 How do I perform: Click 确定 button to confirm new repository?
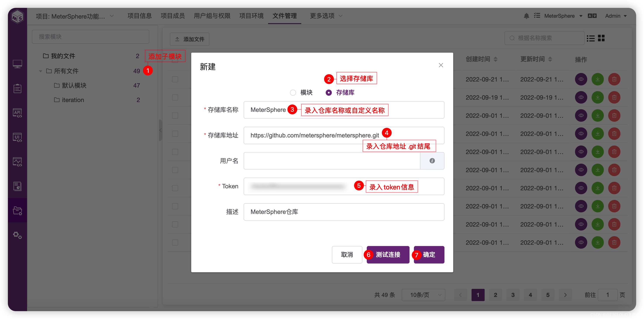pyautogui.click(x=428, y=255)
